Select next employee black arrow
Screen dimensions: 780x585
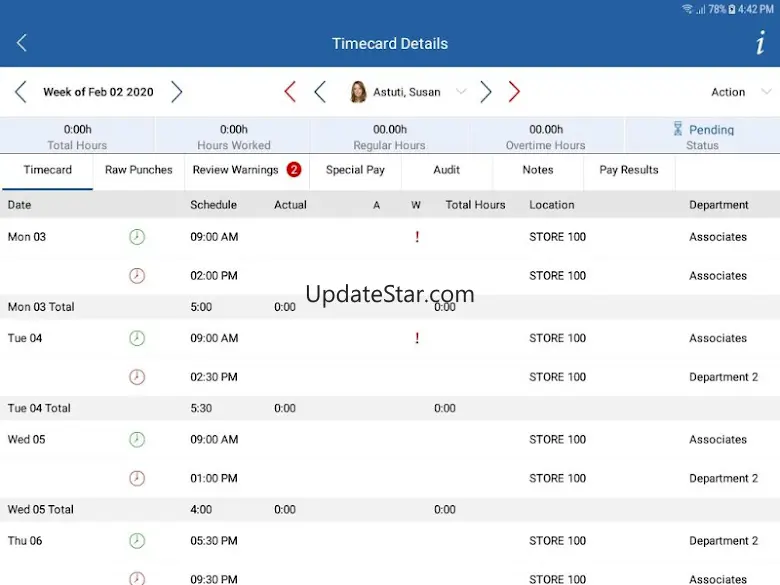tap(486, 92)
